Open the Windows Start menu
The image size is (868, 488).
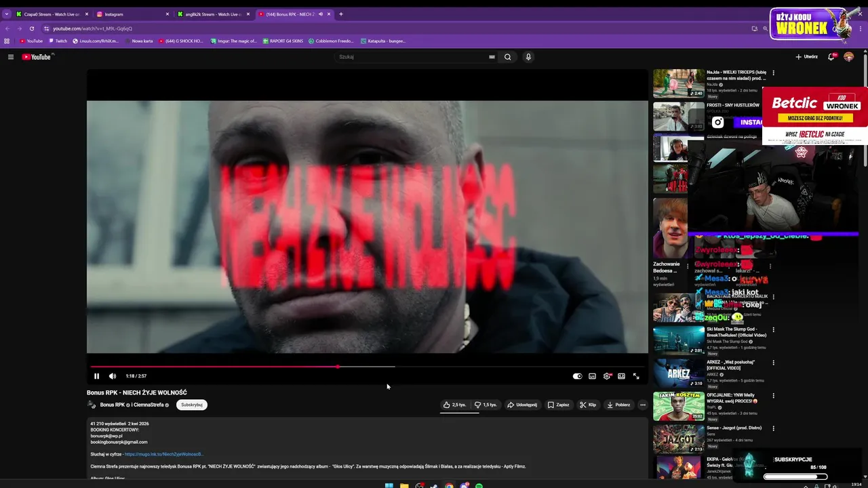click(x=389, y=485)
